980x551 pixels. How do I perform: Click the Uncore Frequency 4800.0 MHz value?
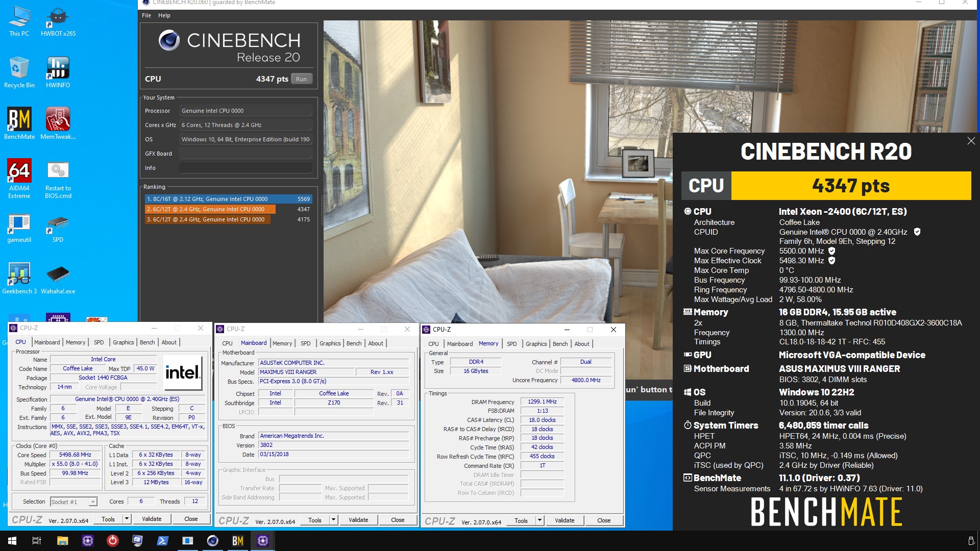click(585, 380)
